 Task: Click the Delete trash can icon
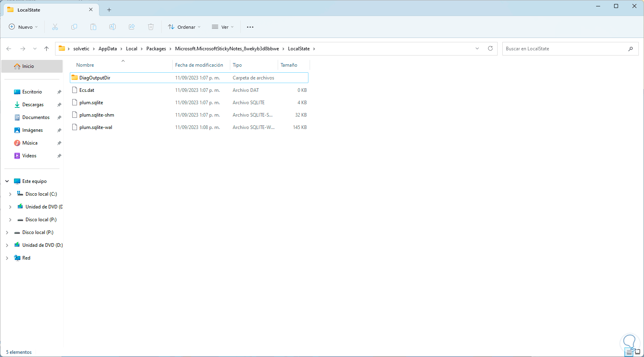(151, 27)
